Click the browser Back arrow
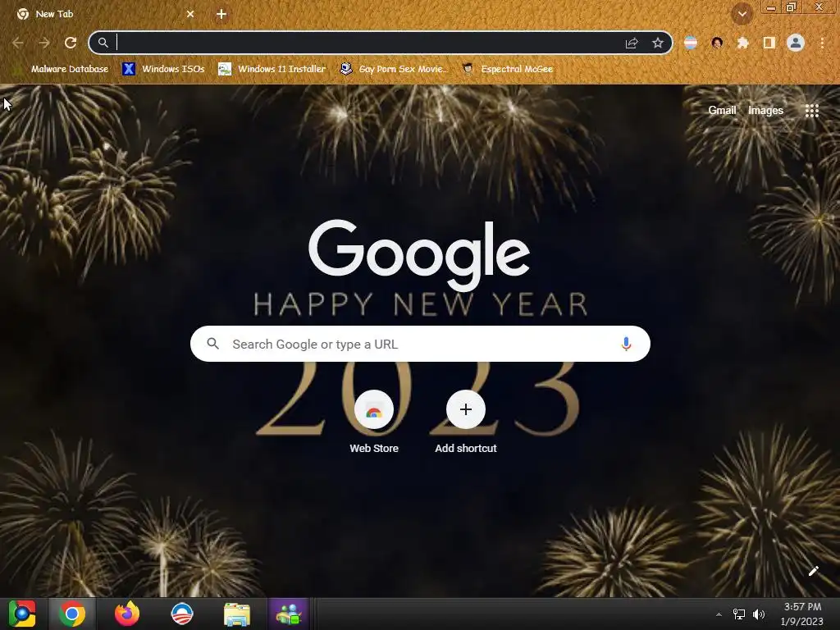Image resolution: width=840 pixels, height=630 pixels. [x=18, y=43]
